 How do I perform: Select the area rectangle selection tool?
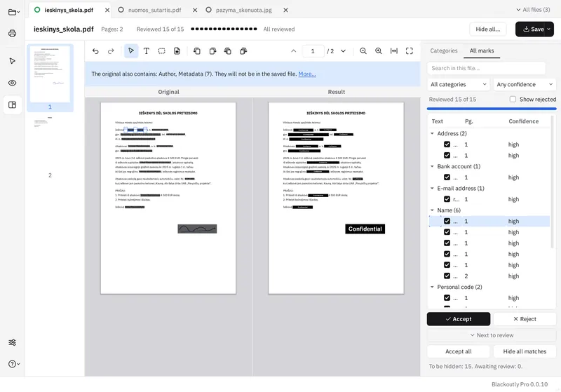click(x=162, y=51)
